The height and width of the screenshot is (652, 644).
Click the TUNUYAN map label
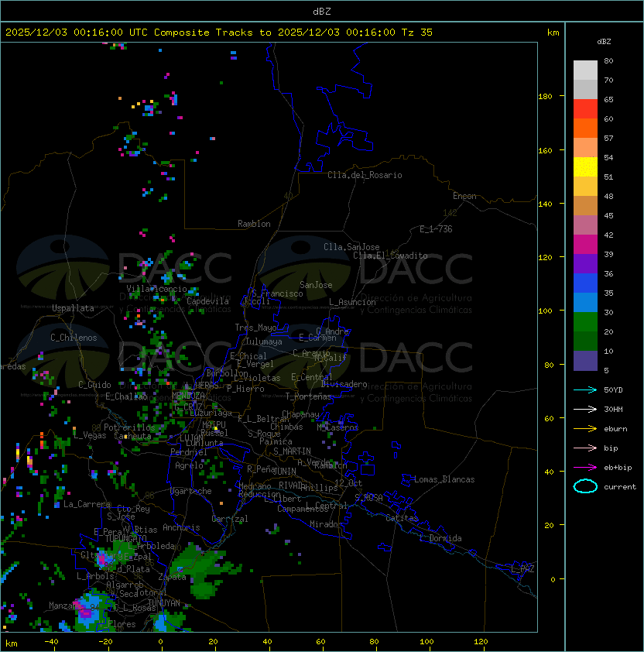click(x=164, y=602)
